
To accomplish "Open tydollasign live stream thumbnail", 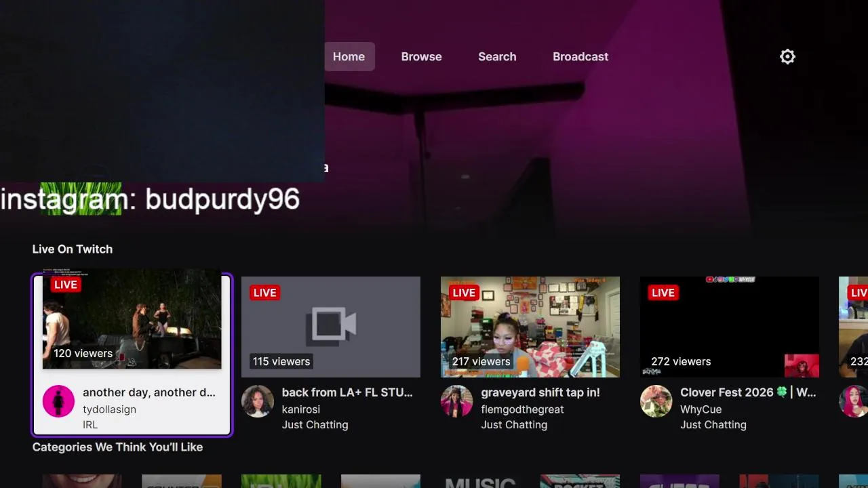I will coord(132,319).
